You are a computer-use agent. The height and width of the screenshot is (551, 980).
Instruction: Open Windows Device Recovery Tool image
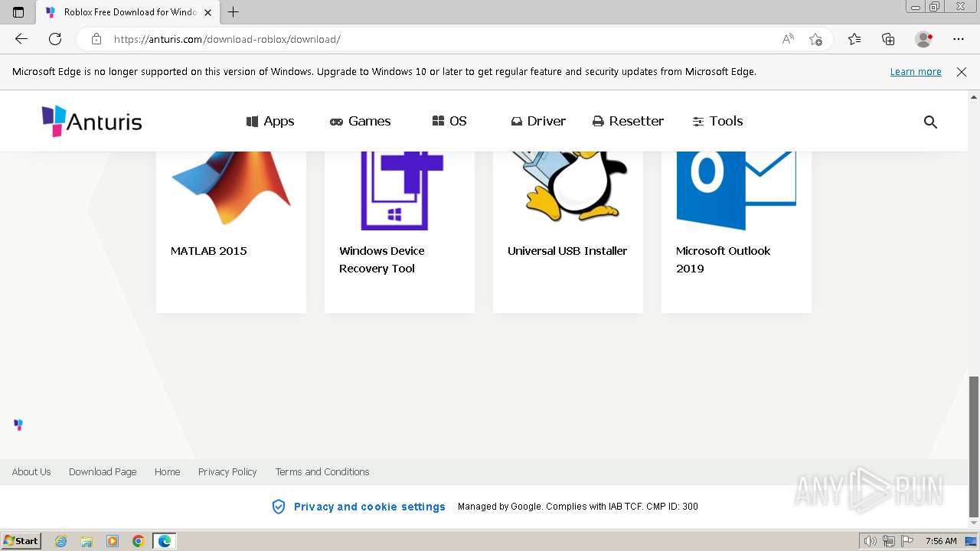[400, 191]
